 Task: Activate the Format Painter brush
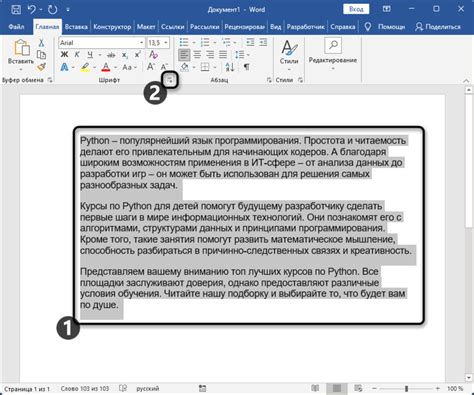click(41, 67)
